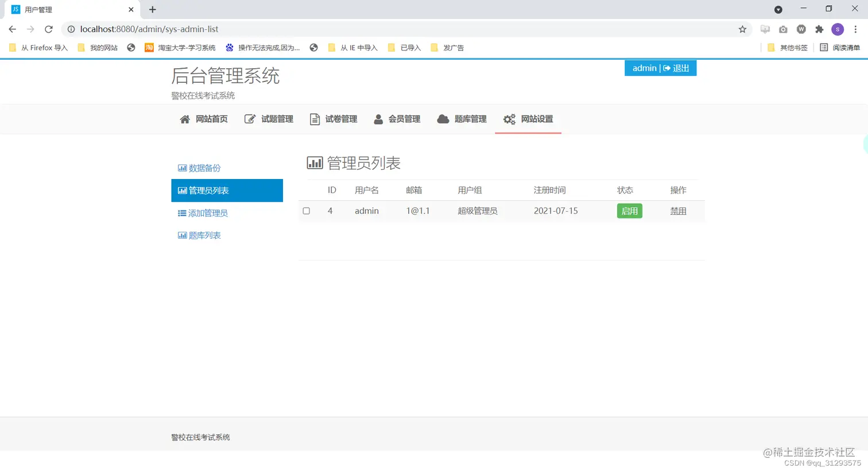868x471 pixels.
Task: View site information icon in address bar
Action: coord(71,29)
